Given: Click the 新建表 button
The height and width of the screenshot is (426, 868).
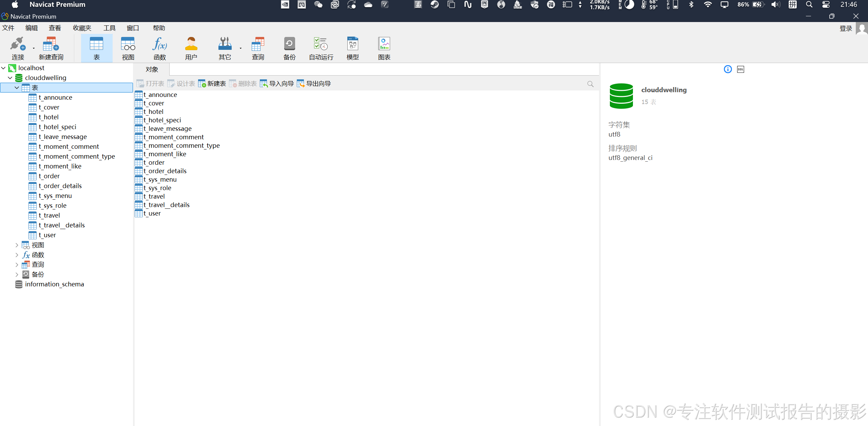Looking at the screenshot, I should click(212, 84).
